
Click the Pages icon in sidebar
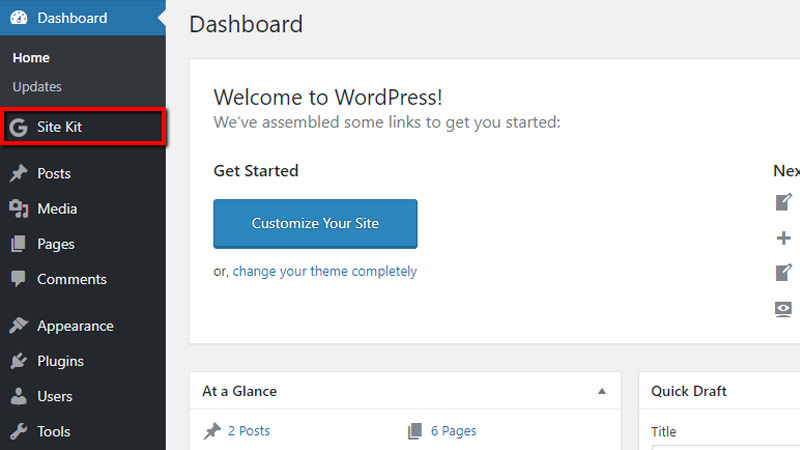click(18, 244)
